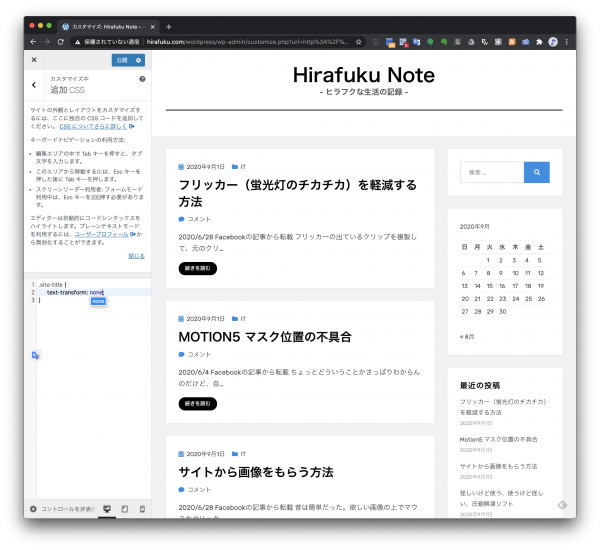Click the 検索 search input field
600x550 pixels.
pyautogui.click(x=491, y=172)
